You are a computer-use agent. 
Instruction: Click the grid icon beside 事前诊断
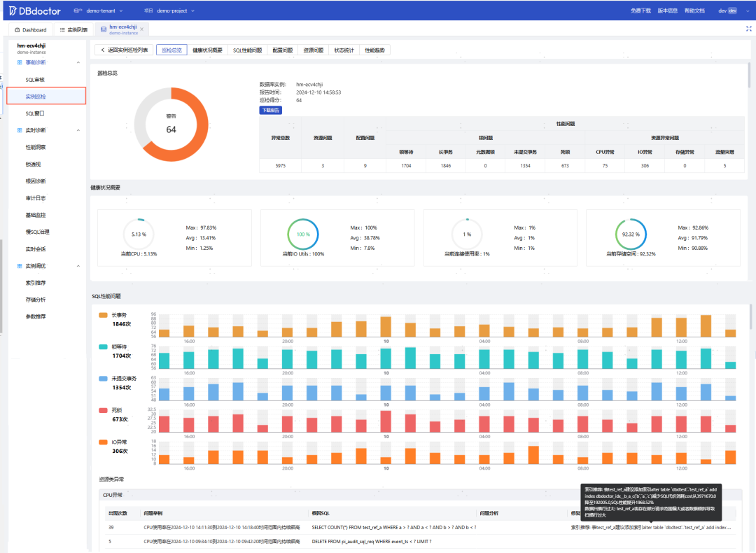tap(20, 62)
